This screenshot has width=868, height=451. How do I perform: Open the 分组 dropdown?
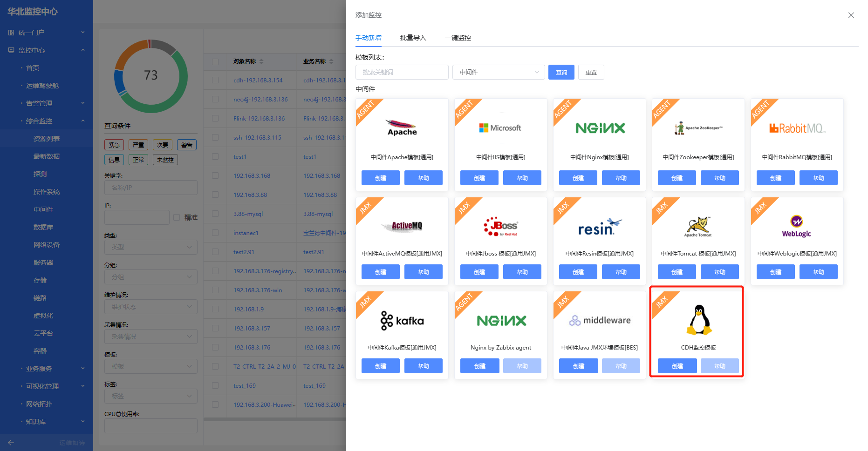pyautogui.click(x=151, y=277)
